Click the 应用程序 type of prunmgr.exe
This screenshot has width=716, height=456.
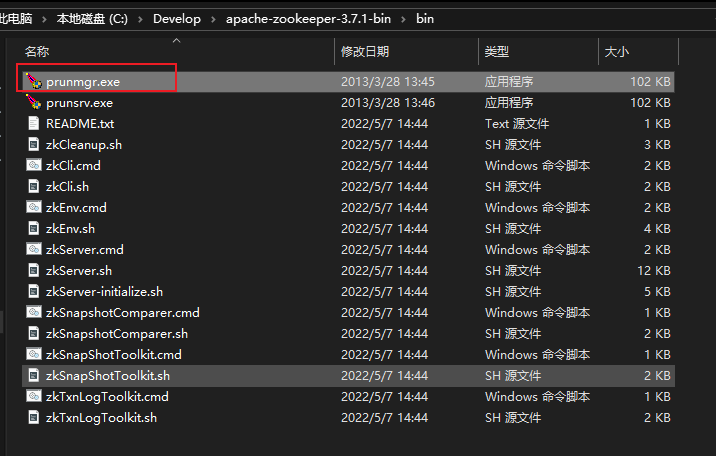pyautogui.click(x=509, y=82)
